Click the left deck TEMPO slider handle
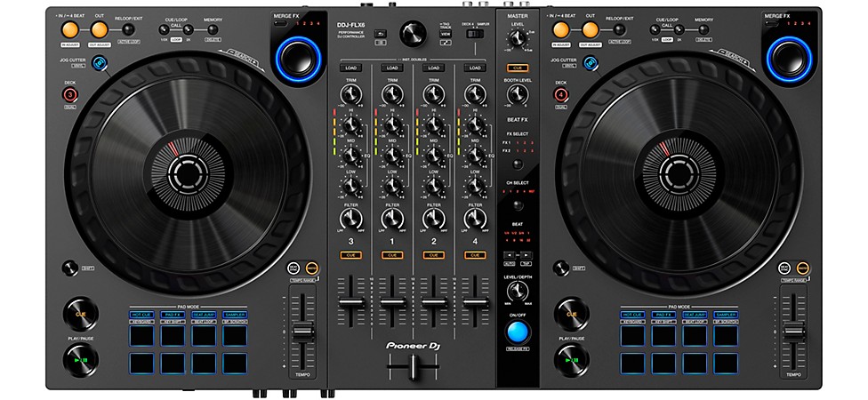This screenshot has width=868, height=400. [x=302, y=332]
